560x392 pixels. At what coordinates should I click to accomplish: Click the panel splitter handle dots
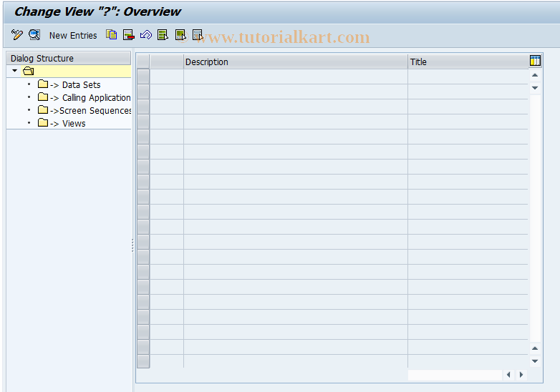click(x=132, y=245)
